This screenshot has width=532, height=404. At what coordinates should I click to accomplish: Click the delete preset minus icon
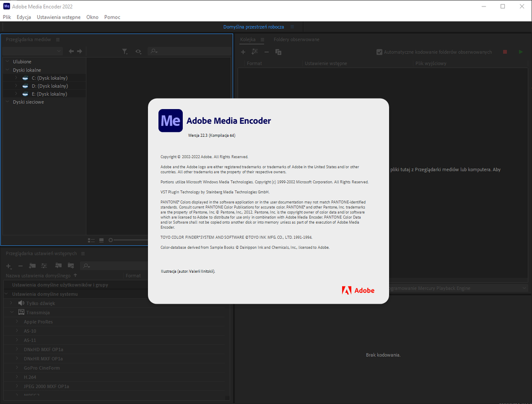point(20,266)
